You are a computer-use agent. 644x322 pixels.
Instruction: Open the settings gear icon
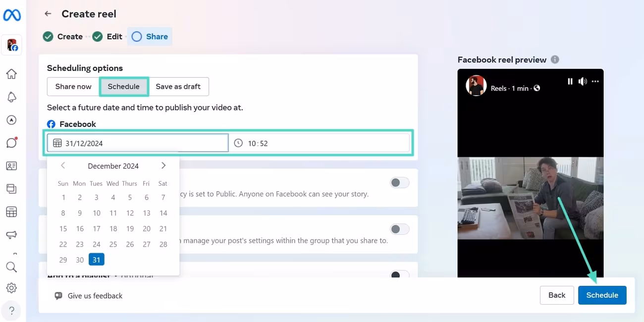click(x=11, y=288)
